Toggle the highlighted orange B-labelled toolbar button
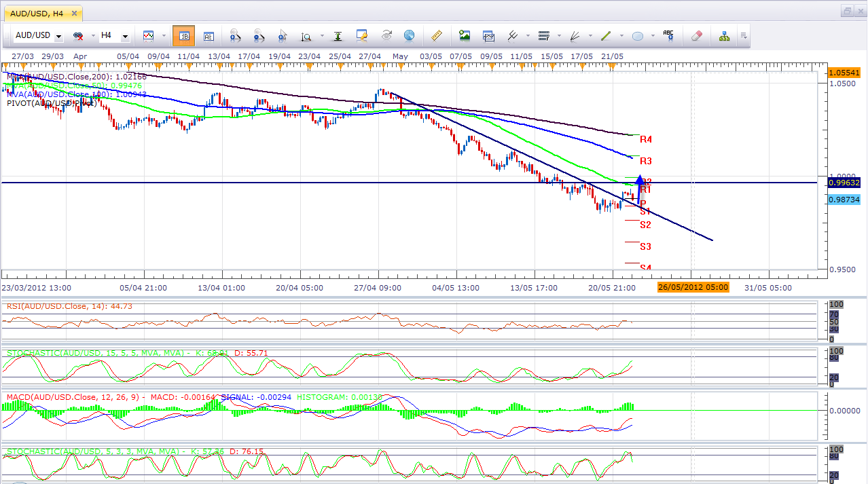868x484 pixels. [x=183, y=35]
